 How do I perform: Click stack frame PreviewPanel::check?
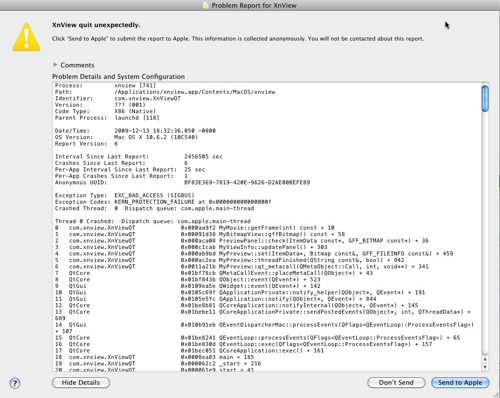pyautogui.click(x=242, y=241)
